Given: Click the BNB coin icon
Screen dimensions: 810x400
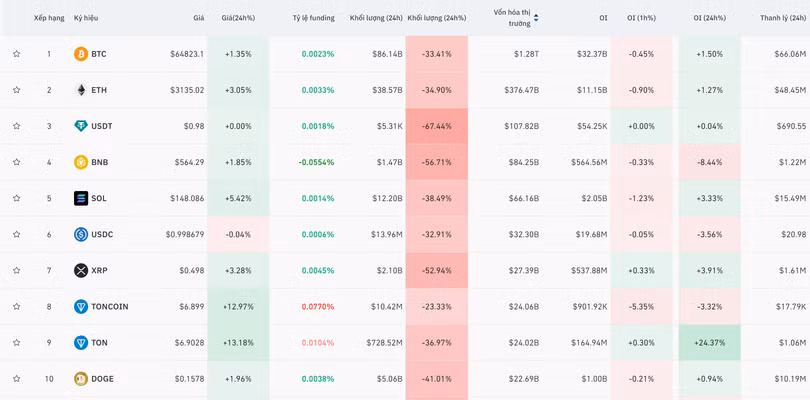Looking at the screenshot, I should point(81,162).
